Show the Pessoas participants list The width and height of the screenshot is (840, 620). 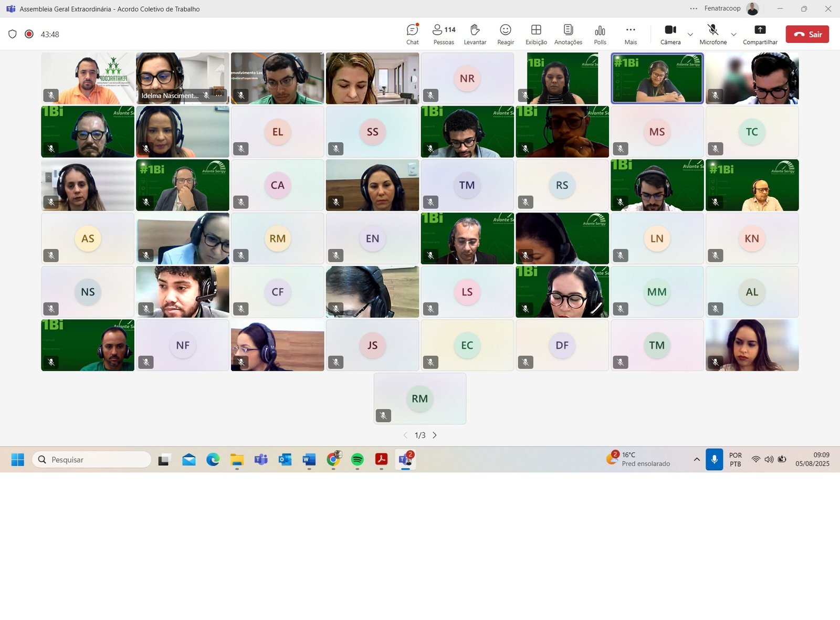444,34
